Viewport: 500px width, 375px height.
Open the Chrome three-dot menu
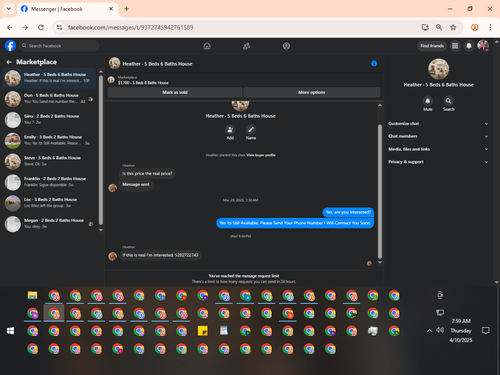pyautogui.click(x=490, y=27)
